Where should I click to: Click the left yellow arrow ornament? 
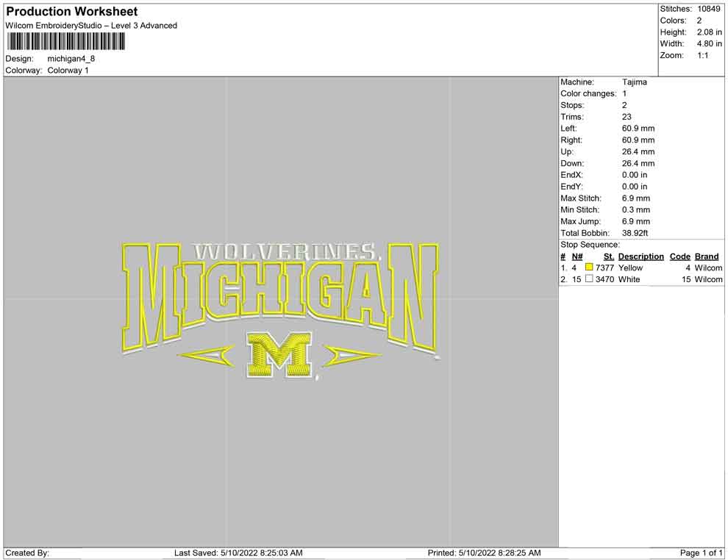(x=206, y=356)
